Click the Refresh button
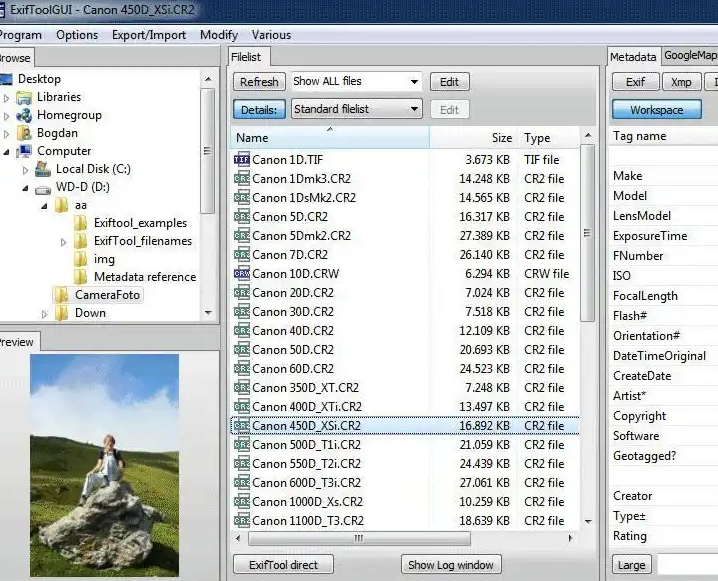Image resolution: width=718 pixels, height=581 pixels. (x=259, y=82)
